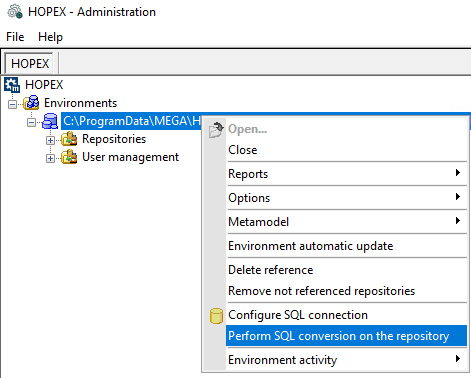Select the Repositories tree label
Viewport: 471px width, 378px height.
click(114, 139)
